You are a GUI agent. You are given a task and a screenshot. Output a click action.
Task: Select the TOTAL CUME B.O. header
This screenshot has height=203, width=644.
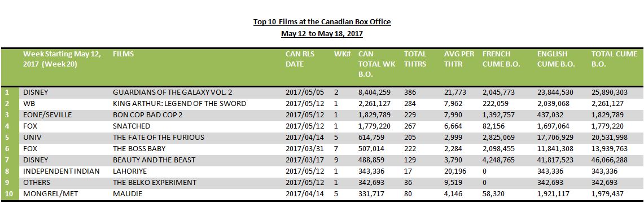pos(615,59)
